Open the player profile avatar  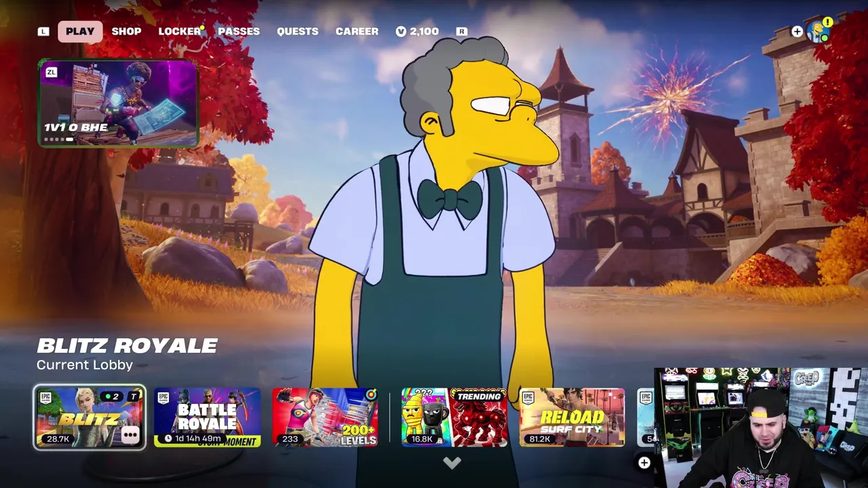tap(819, 32)
